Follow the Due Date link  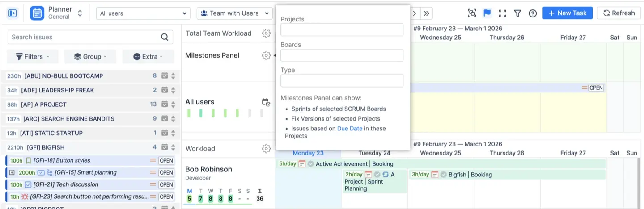(350, 129)
